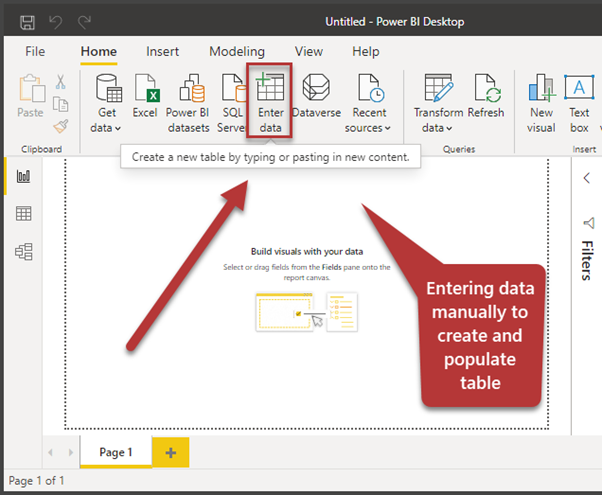The height and width of the screenshot is (495, 602).
Task: Click the placeholder visuals illustration on canvas
Action: point(307,312)
